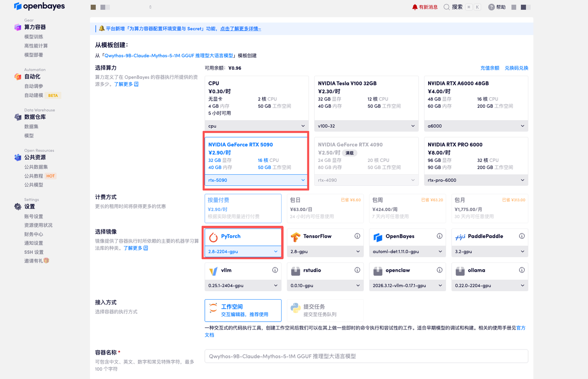The image size is (588, 379).
Task: Open the PaddlePaddle 3.2-gpu version dropdown
Action: click(x=490, y=251)
